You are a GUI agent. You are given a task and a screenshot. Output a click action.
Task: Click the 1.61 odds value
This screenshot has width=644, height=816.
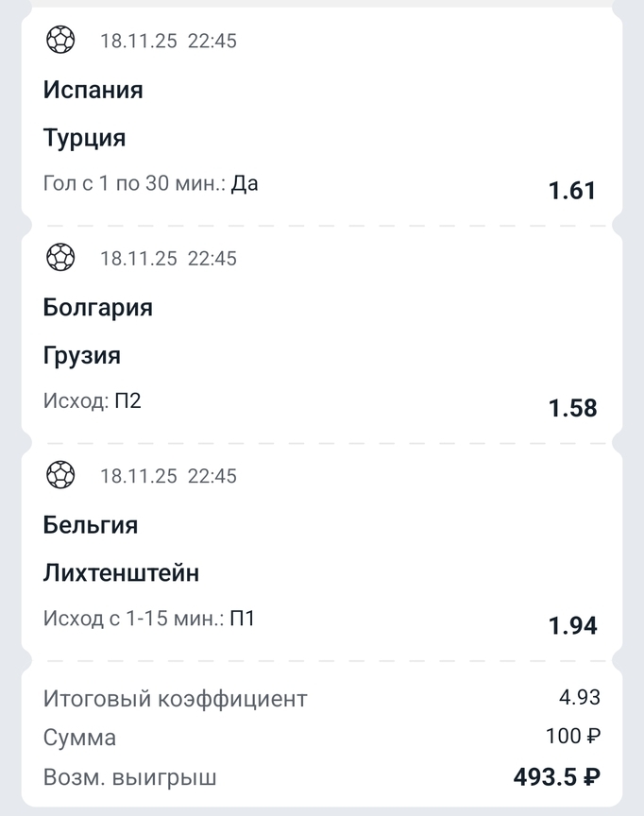(x=572, y=191)
